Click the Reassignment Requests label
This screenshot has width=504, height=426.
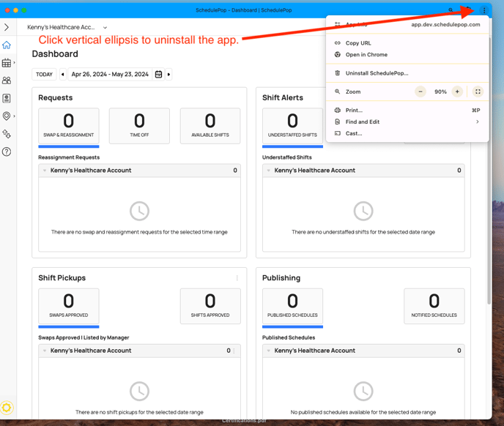coord(69,157)
